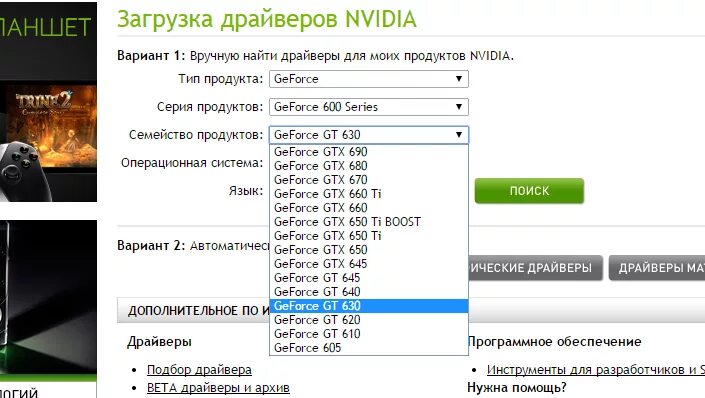Click the Программное обеспечение heading

click(554, 342)
